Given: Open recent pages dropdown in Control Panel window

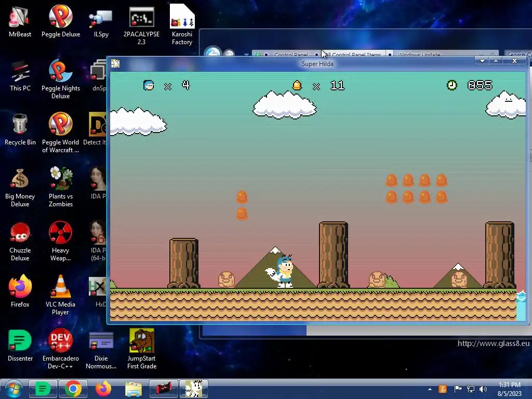Looking at the screenshot, I should tap(246, 54).
